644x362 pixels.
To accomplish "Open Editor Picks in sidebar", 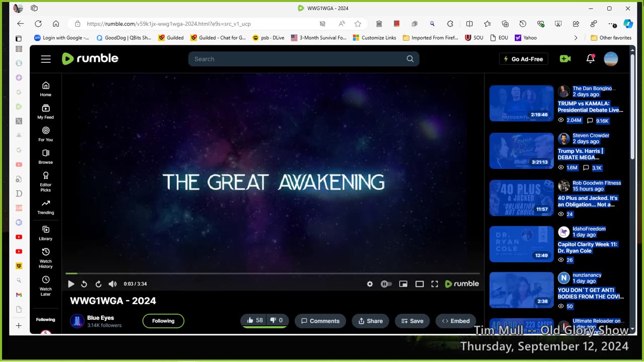I will pyautogui.click(x=46, y=182).
